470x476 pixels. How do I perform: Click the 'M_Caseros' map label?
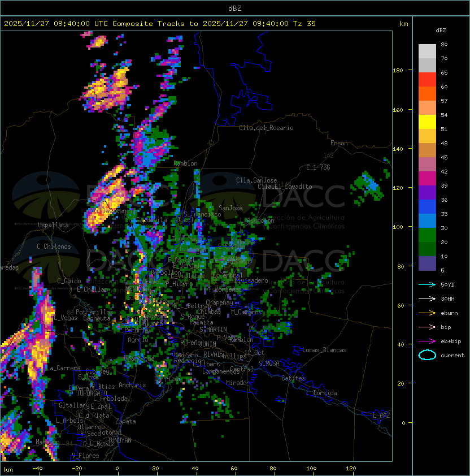pos(246,311)
